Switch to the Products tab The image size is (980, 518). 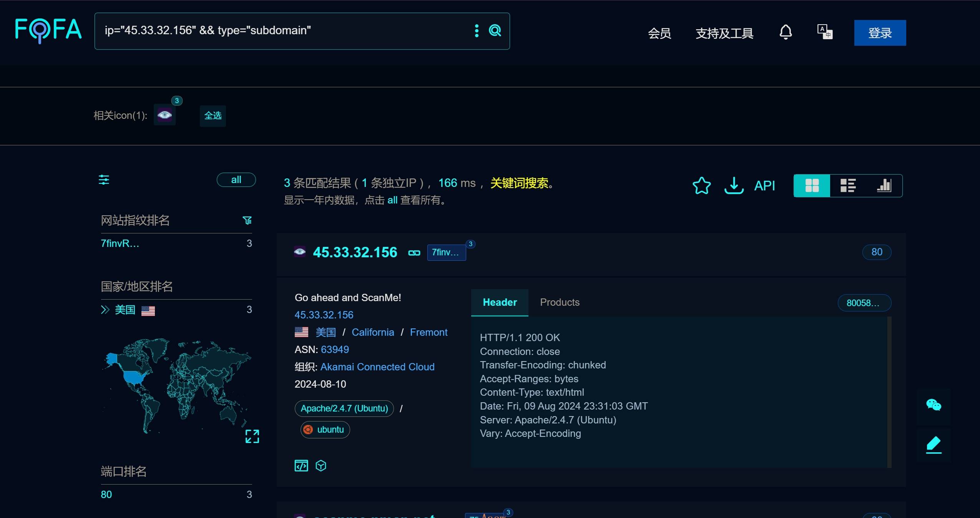(560, 302)
